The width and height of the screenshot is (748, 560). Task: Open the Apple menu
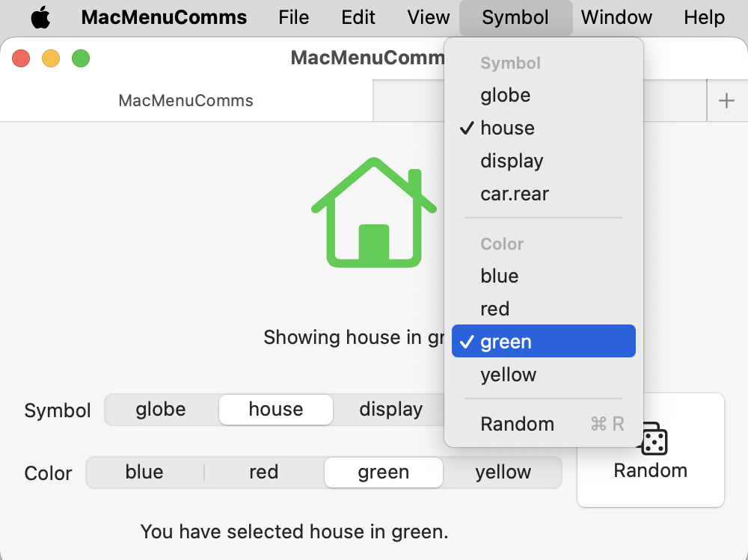click(40, 18)
